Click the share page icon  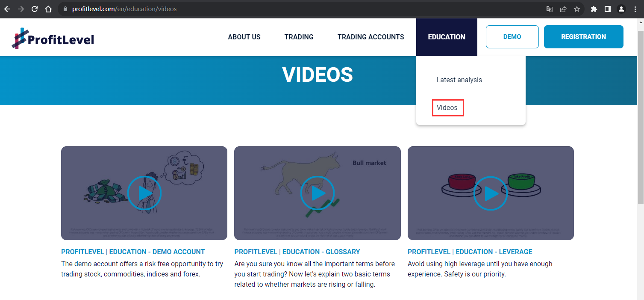563,9
